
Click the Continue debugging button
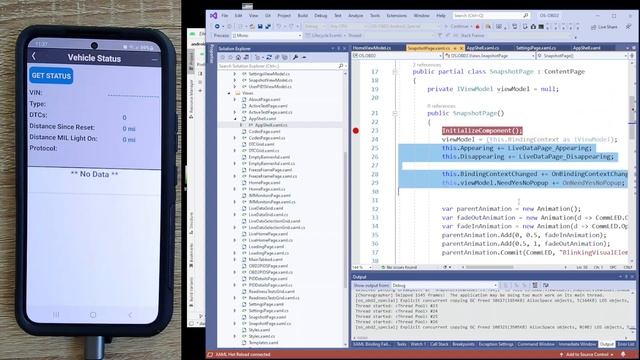[459, 26]
